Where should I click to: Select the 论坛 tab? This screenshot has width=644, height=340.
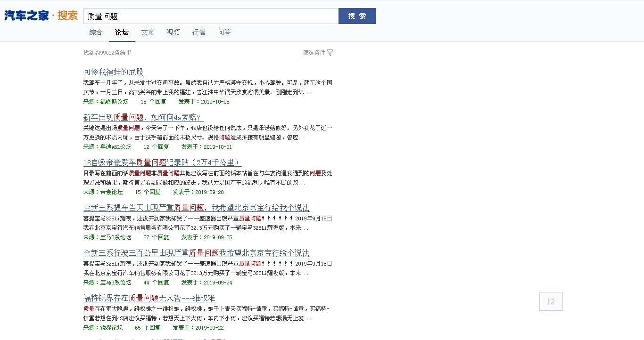tap(122, 32)
